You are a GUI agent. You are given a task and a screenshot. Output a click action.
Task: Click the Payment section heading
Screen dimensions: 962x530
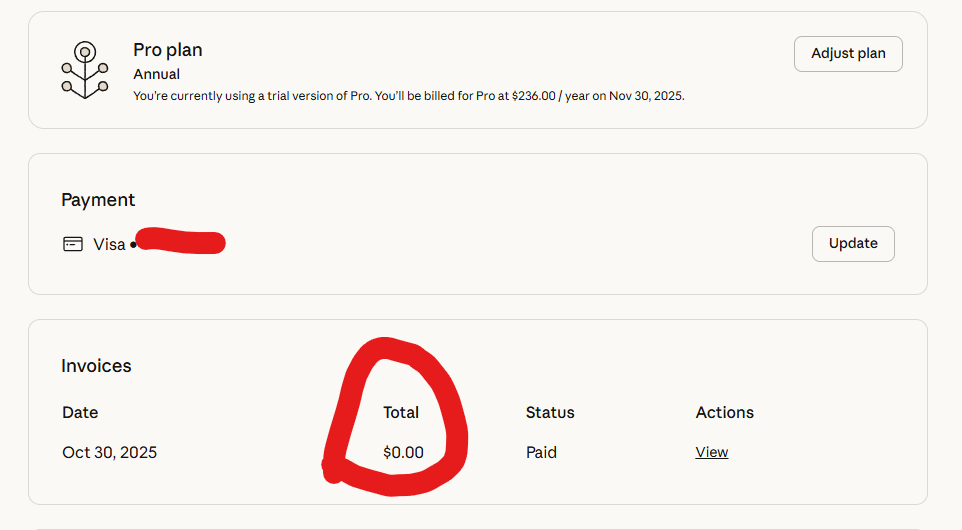(x=98, y=200)
